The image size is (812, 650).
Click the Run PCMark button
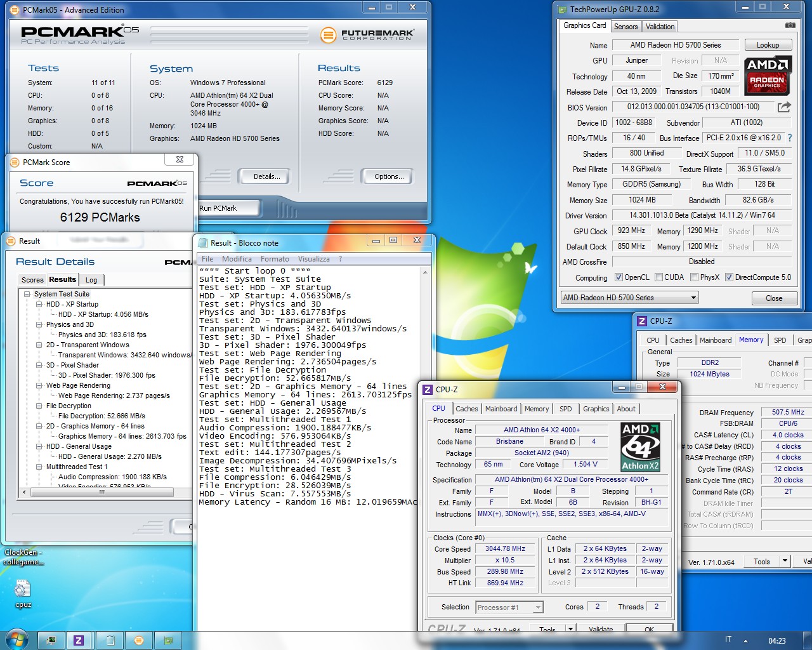click(x=228, y=208)
